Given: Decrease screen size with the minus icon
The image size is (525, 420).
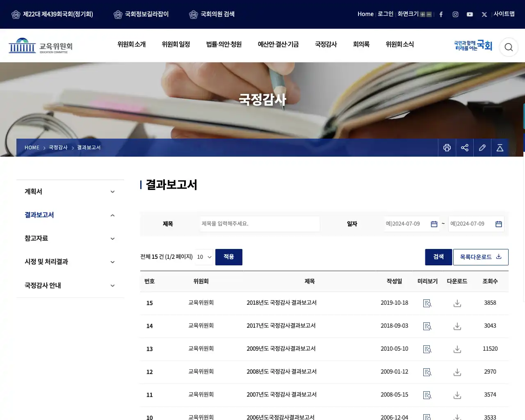Looking at the screenshot, I should [x=429, y=14].
